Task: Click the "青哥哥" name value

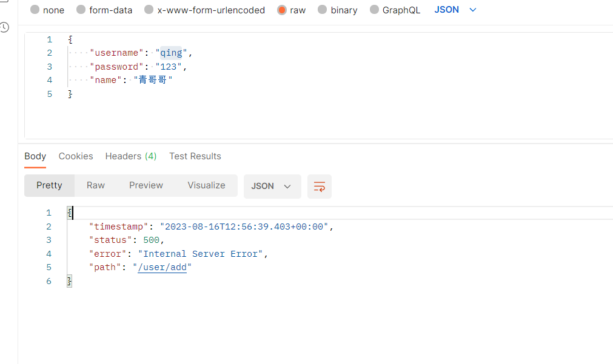Action: tap(153, 80)
